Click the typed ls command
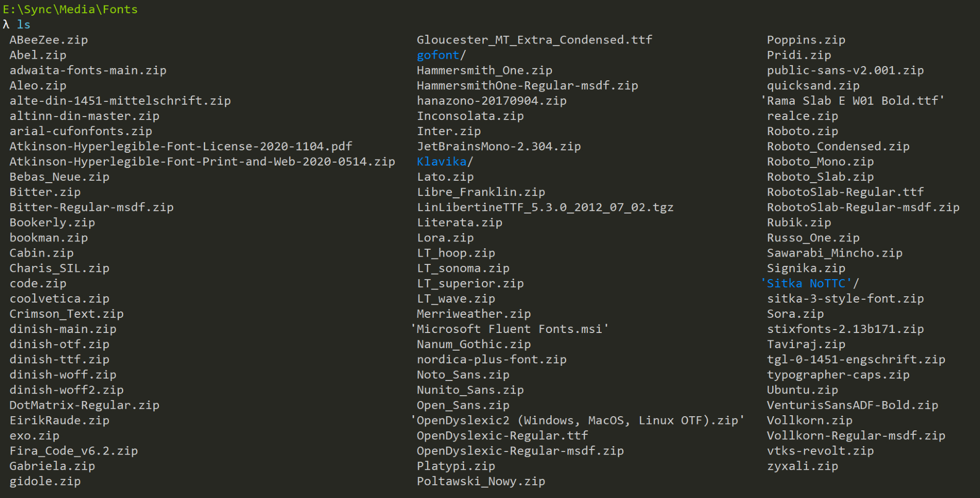 point(24,24)
